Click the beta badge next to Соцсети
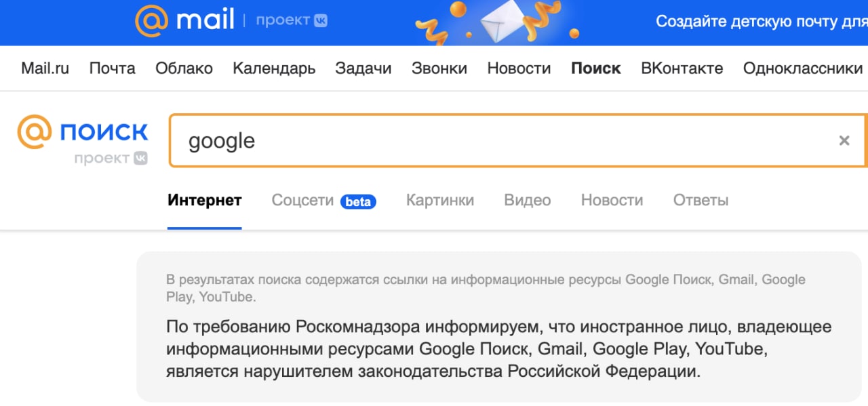The height and width of the screenshot is (406, 868). [x=358, y=201]
